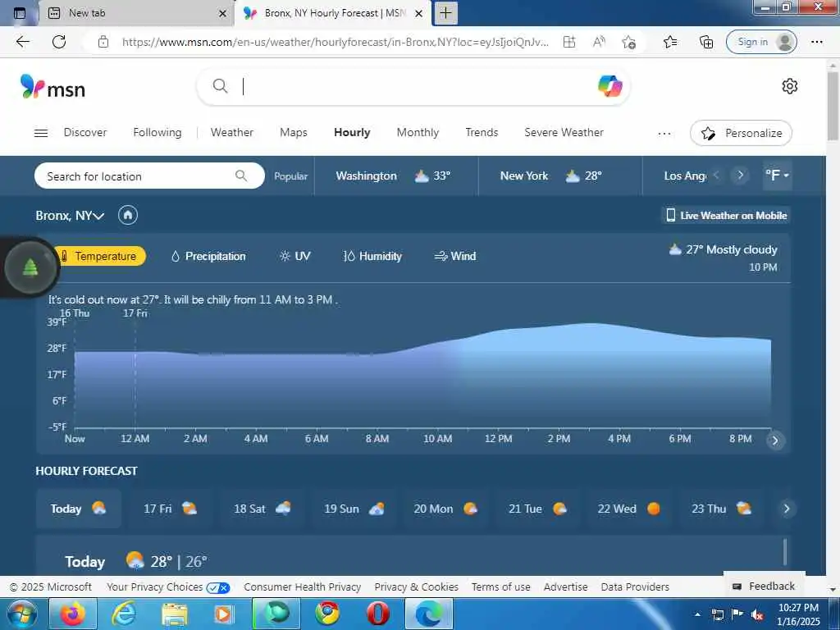This screenshot has height=630, width=840.
Task: Open the split screen icon in address bar
Action: click(569, 42)
